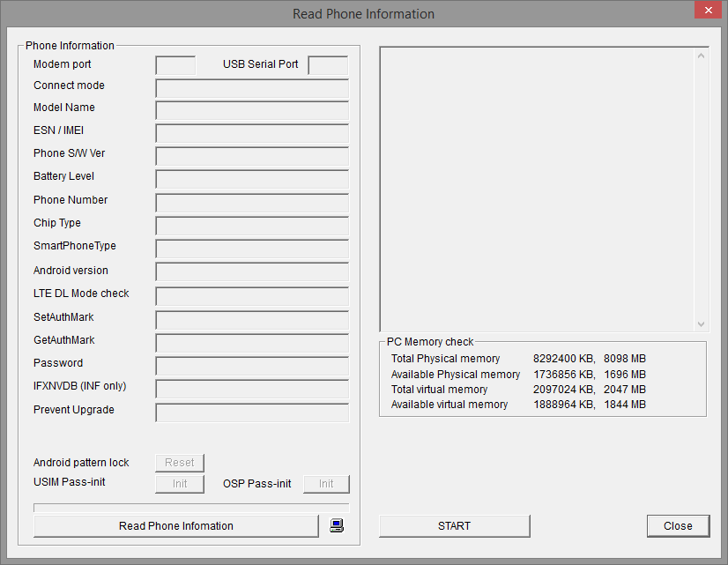Click the computer icon beside Read Phone Infomation
728x565 pixels.
tap(336, 526)
